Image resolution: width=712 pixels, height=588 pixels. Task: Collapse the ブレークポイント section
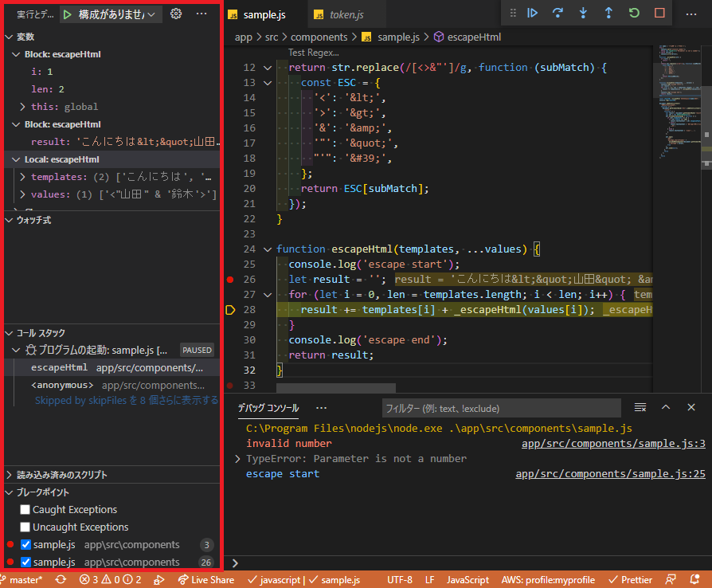pos(9,492)
